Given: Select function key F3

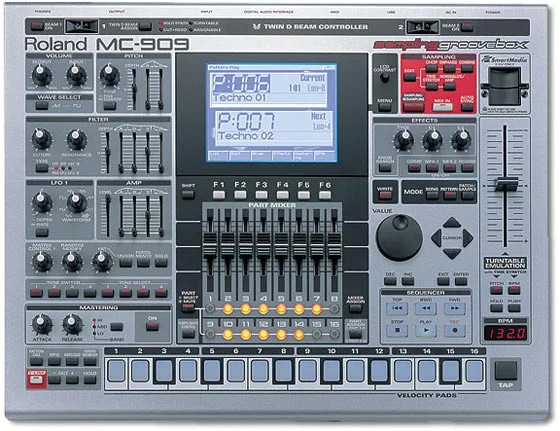Looking at the screenshot, I should pos(261,195).
